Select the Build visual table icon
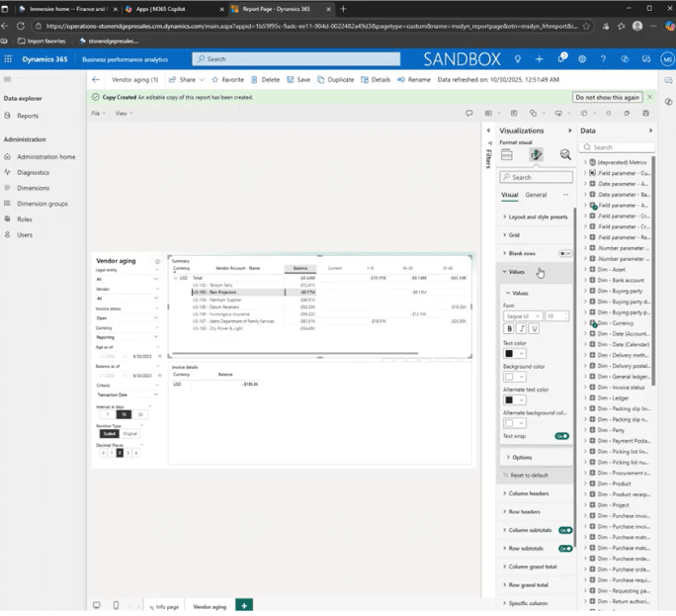This screenshot has width=676, height=616. click(507, 155)
